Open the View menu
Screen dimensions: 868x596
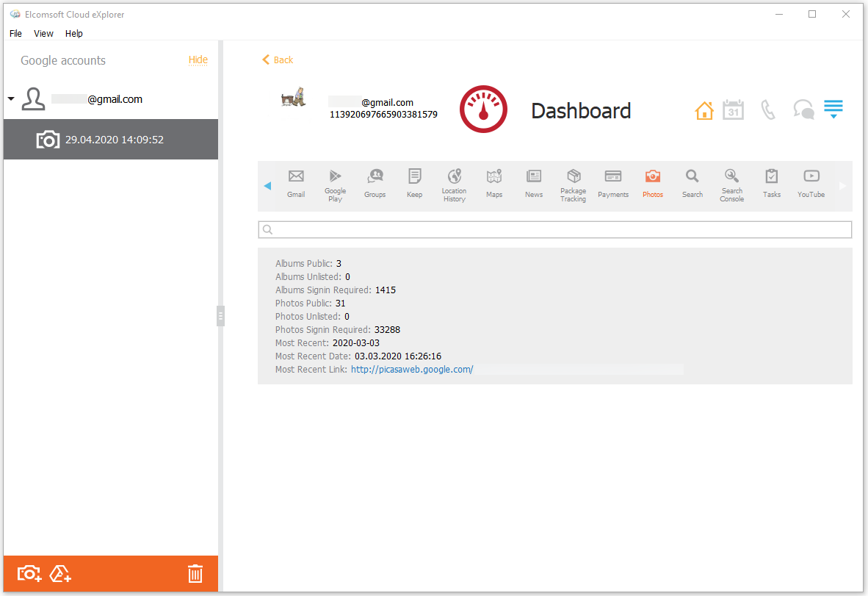point(43,33)
